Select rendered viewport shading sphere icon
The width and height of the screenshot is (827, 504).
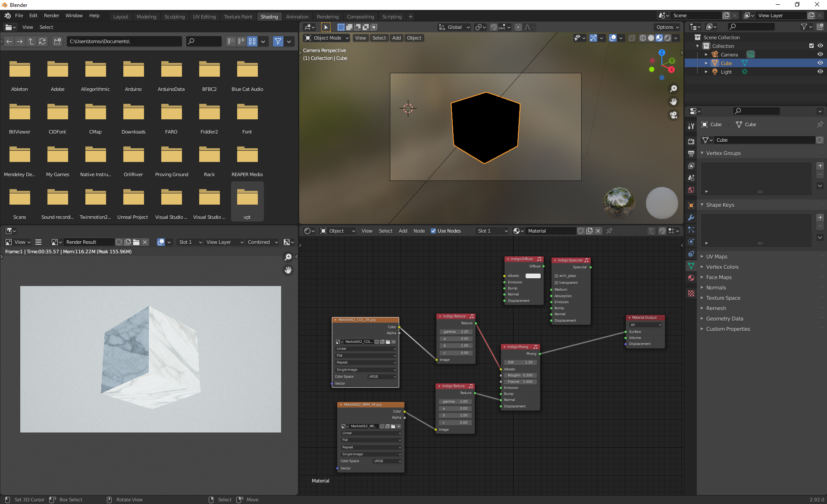click(x=667, y=38)
